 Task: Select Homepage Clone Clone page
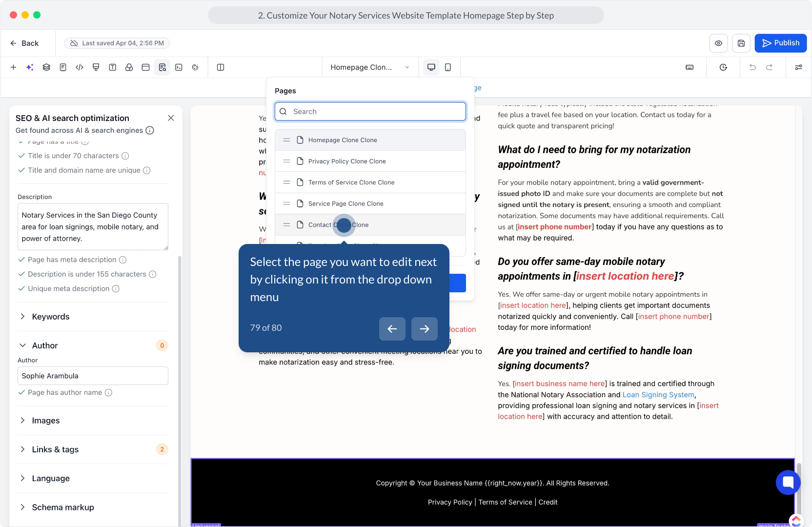(370, 140)
